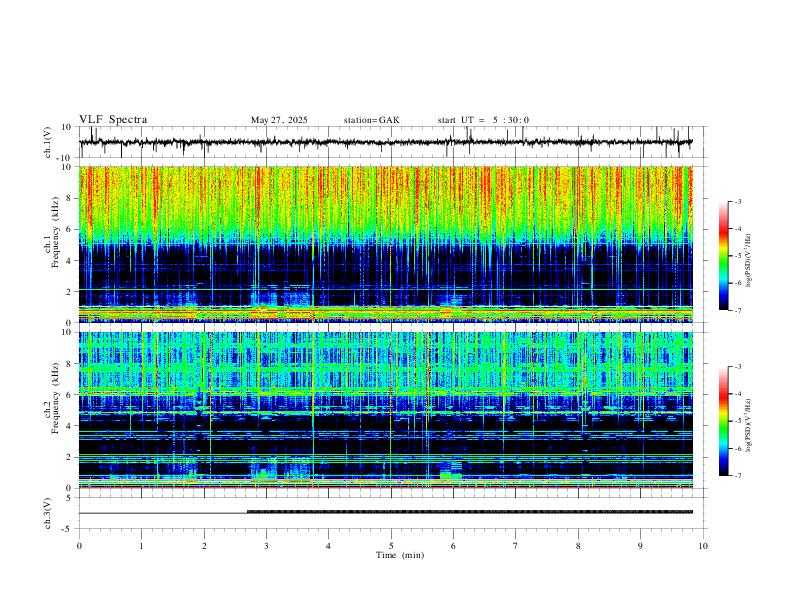
Task: Click time axis tick label "0"
Action: [79, 546]
